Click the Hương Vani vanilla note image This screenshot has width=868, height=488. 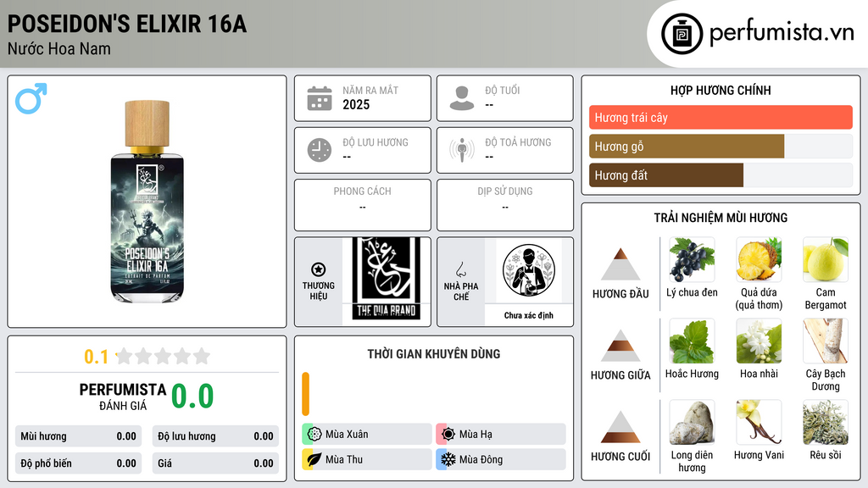click(x=759, y=422)
